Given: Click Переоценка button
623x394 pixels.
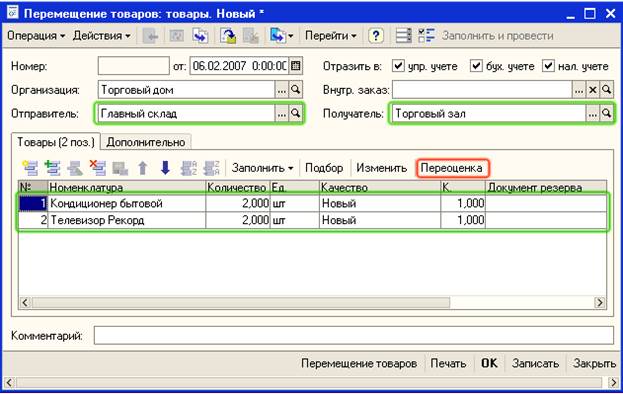Looking at the screenshot, I should pos(452,168).
